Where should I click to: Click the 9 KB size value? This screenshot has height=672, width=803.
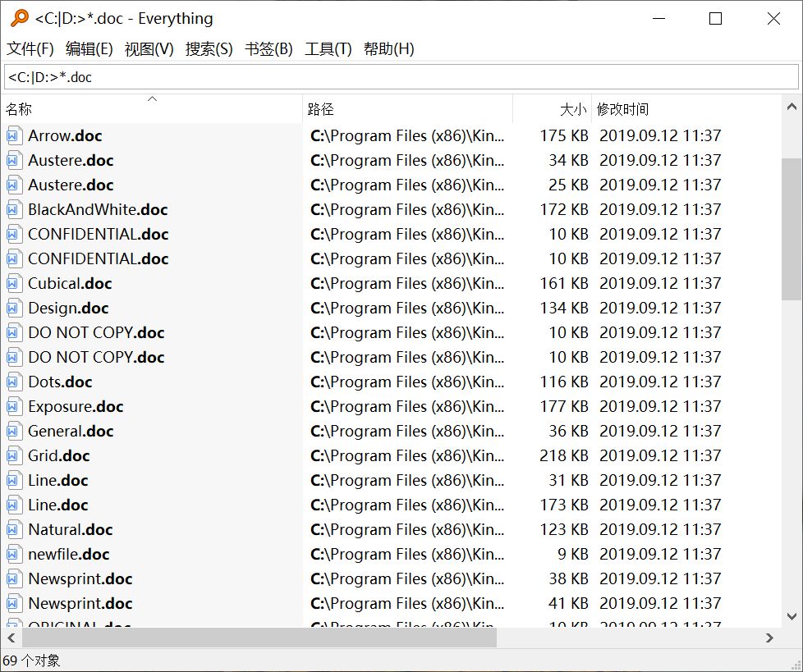coord(572,555)
